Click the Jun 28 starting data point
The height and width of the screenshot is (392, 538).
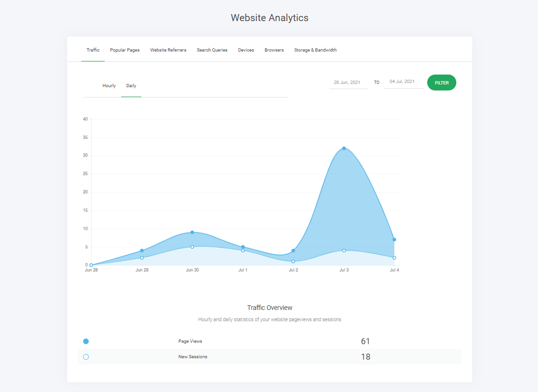click(91, 264)
